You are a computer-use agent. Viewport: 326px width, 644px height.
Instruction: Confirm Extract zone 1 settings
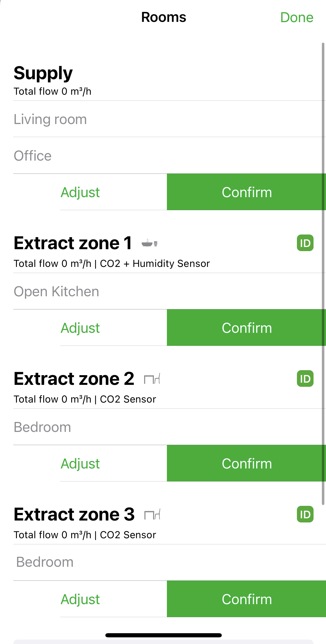(246, 328)
